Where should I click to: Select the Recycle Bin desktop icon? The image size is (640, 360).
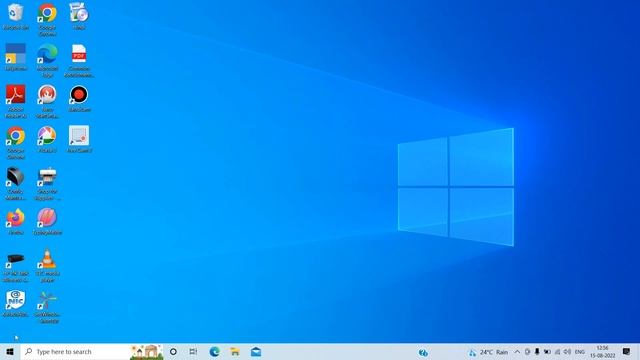[16, 16]
